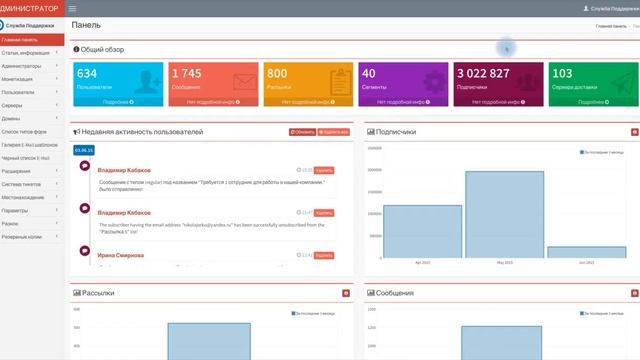Click the Обновить button in the recent activity panel

click(x=302, y=132)
